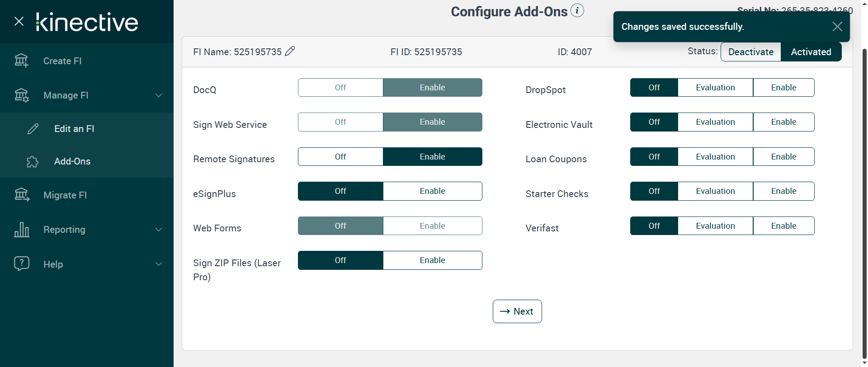Open the Migrate FI menu item

65,195
